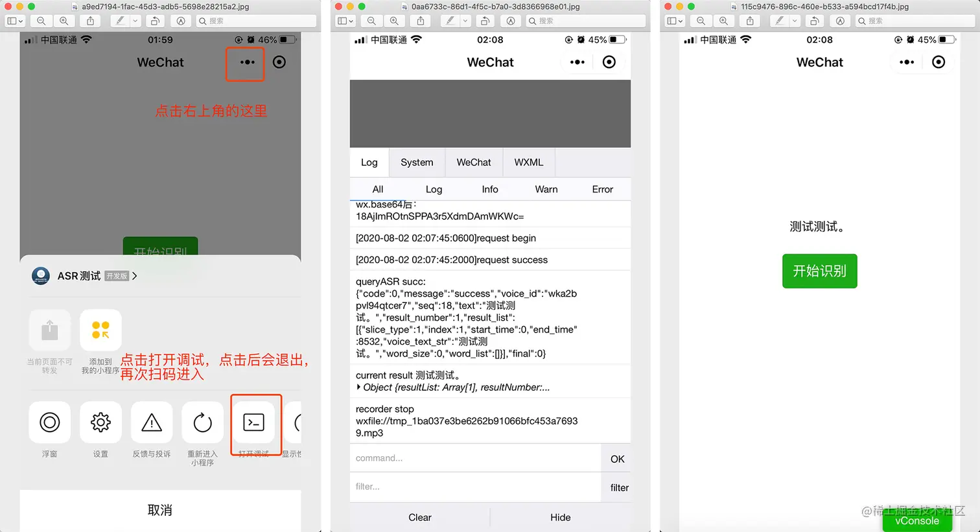980x532 pixels.
Task: Zoom in in the middle Preview window toolbar
Action: click(x=394, y=21)
